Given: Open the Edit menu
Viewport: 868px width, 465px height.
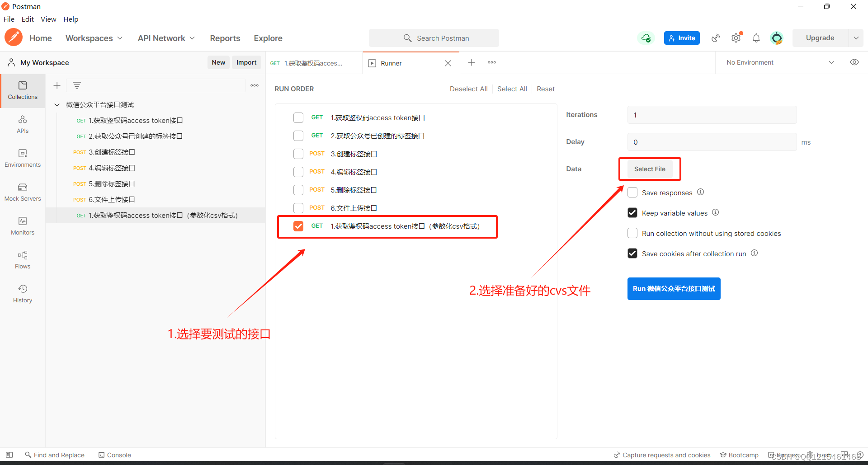Looking at the screenshot, I should click(x=28, y=19).
